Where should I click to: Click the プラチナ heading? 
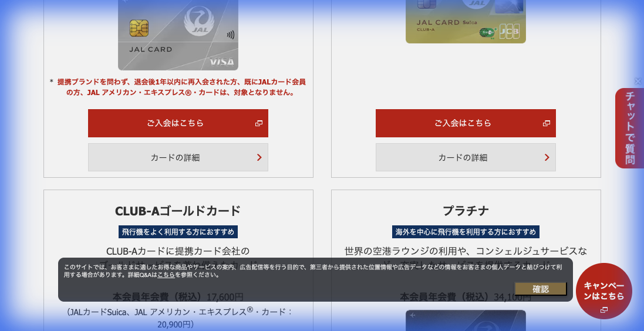466,211
